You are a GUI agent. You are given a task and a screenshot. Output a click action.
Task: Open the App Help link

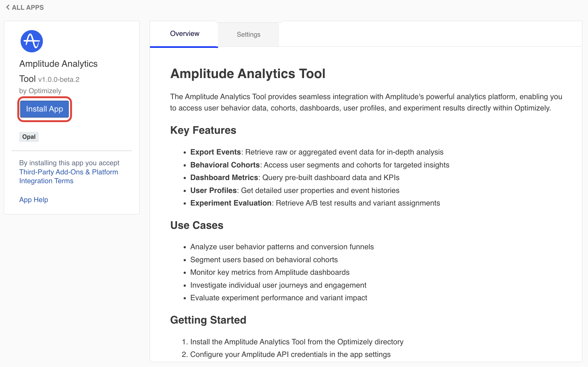[34, 200]
